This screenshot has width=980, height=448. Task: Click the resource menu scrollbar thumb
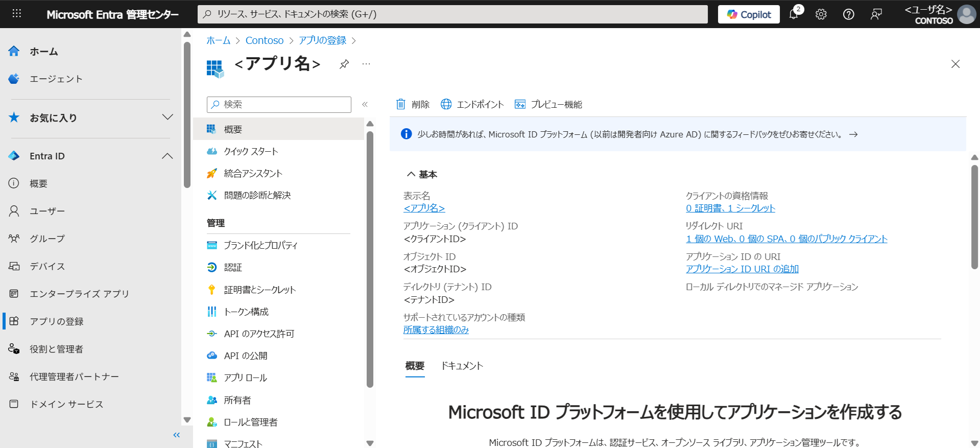tap(370, 260)
